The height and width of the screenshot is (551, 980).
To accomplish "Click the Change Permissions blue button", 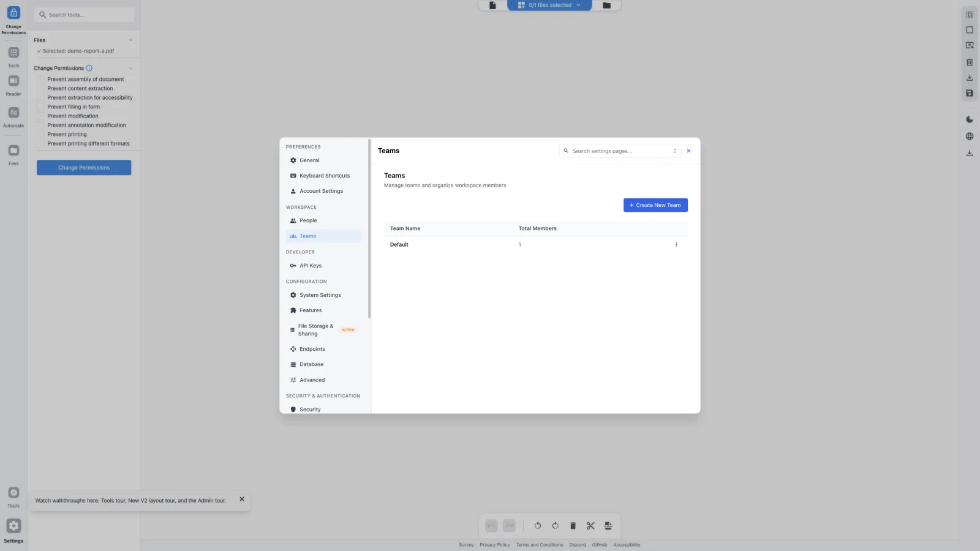I will 84,168.
